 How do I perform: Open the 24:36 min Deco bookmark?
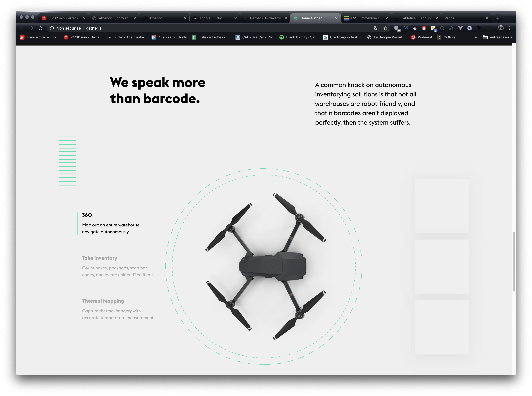pyautogui.click(x=83, y=37)
